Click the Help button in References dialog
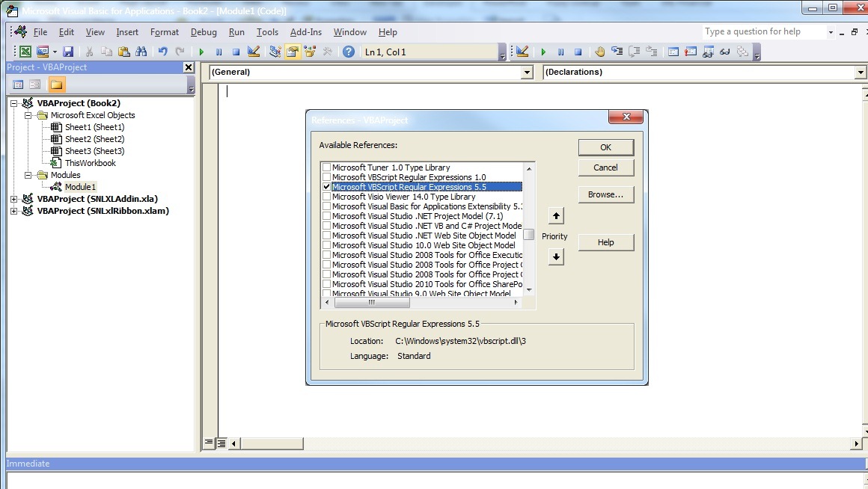 (x=605, y=242)
